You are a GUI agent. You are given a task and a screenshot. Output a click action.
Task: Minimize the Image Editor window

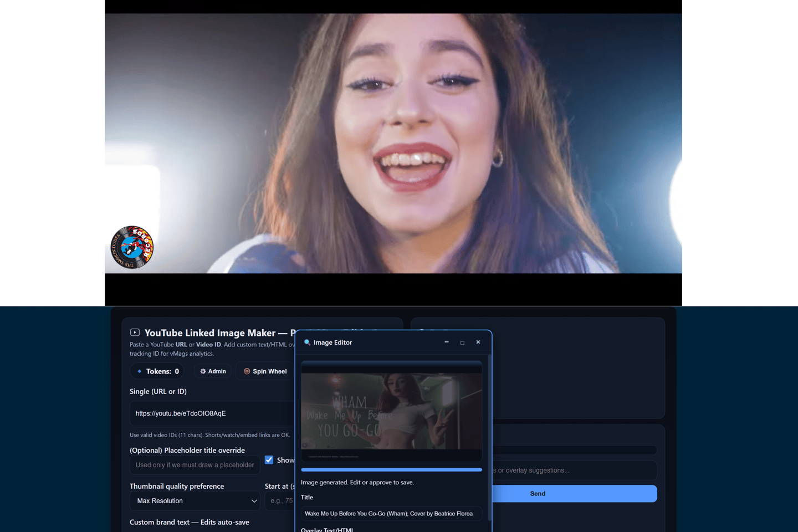[x=447, y=342]
